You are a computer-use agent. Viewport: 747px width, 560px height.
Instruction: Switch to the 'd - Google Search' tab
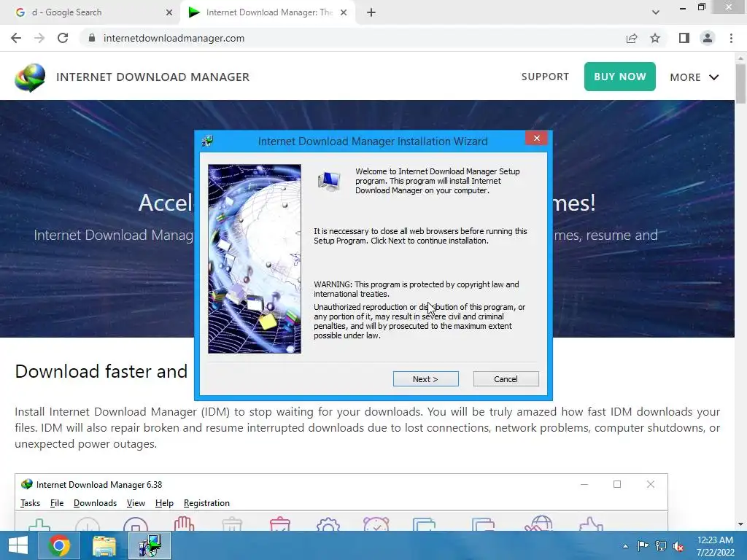(x=66, y=12)
